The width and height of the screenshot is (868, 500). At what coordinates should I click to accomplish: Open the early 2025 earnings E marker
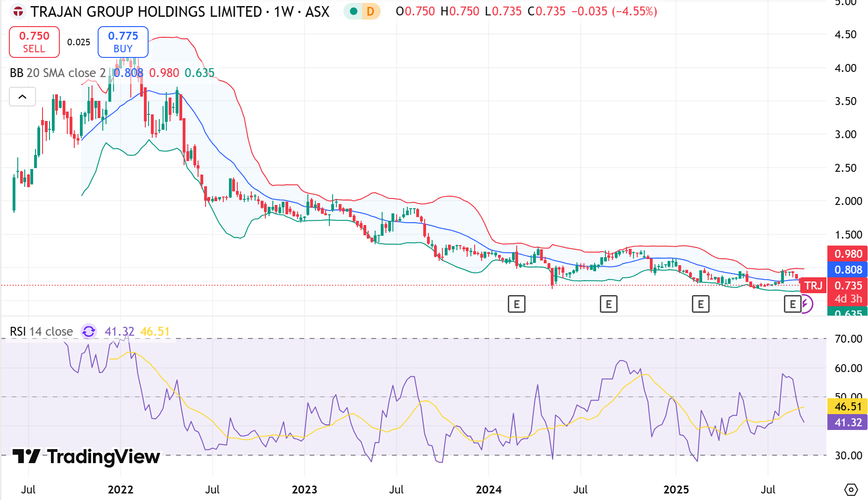700,304
